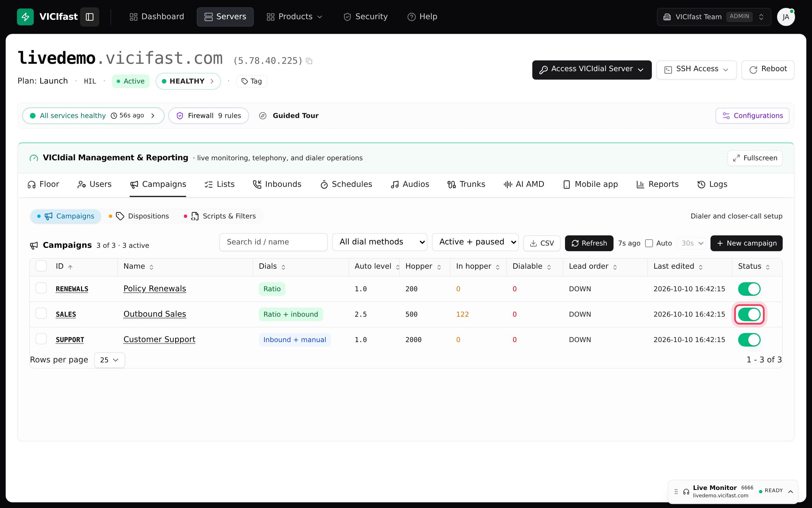Image resolution: width=812 pixels, height=508 pixels.
Task: Open Firewall 9 rules shield
Action: tap(208, 116)
